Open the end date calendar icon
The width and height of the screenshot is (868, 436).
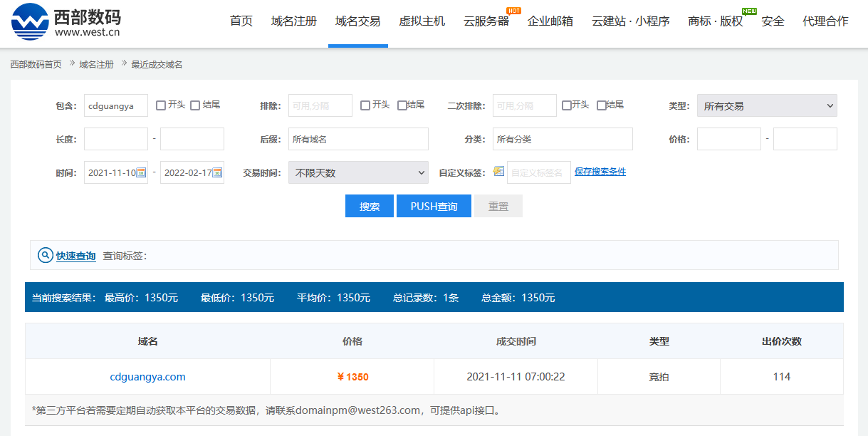217,172
